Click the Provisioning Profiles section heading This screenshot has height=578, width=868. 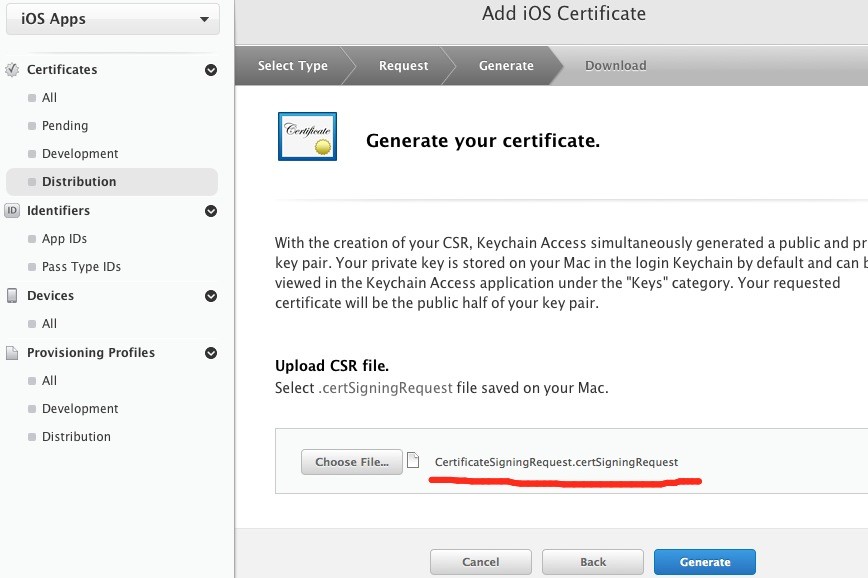(91, 352)
